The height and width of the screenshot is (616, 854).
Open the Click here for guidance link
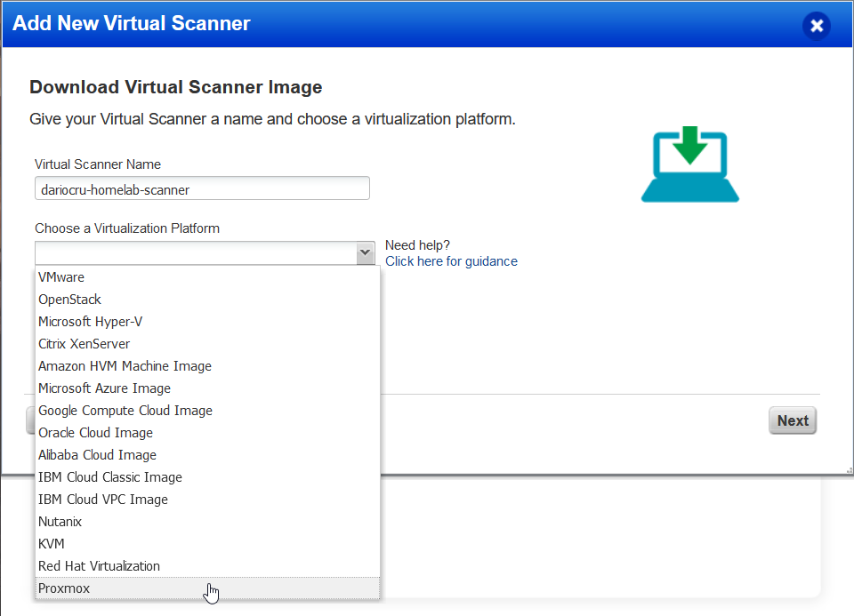tap(451, 260)
